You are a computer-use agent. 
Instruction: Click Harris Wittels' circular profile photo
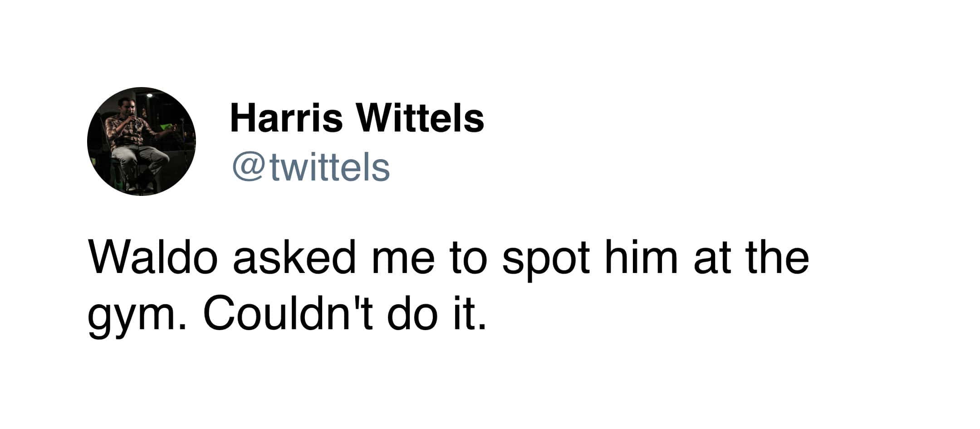point(141,141)
